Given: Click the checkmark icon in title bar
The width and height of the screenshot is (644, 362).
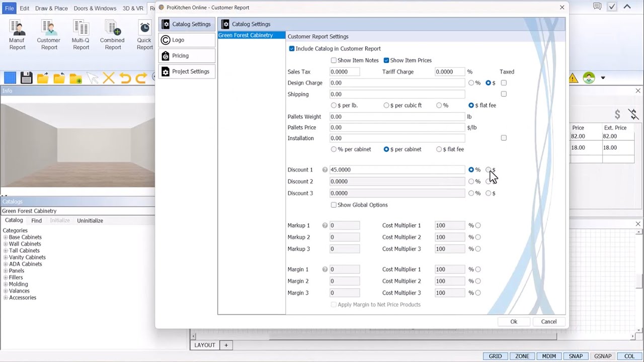Looking at the screenshot, I should (x=612, y=7).
